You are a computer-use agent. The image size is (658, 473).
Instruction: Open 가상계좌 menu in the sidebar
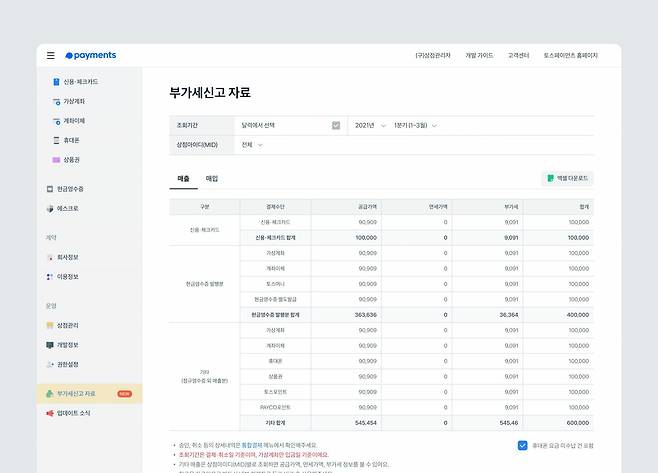coord(74,101)
